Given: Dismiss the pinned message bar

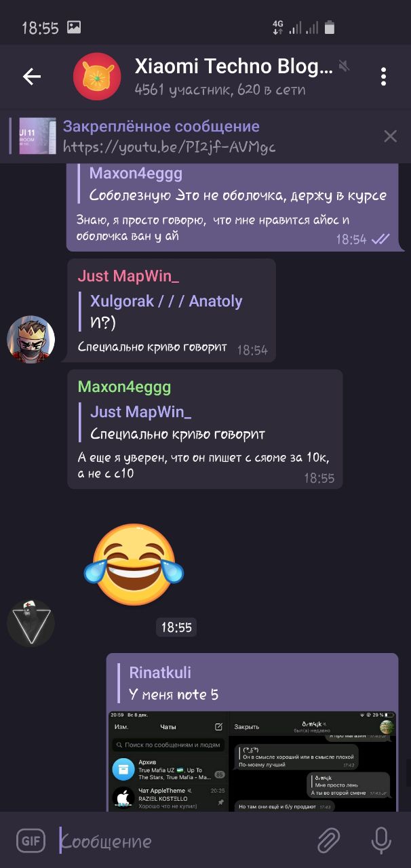Looking at the screenshot, I should 391,136.
